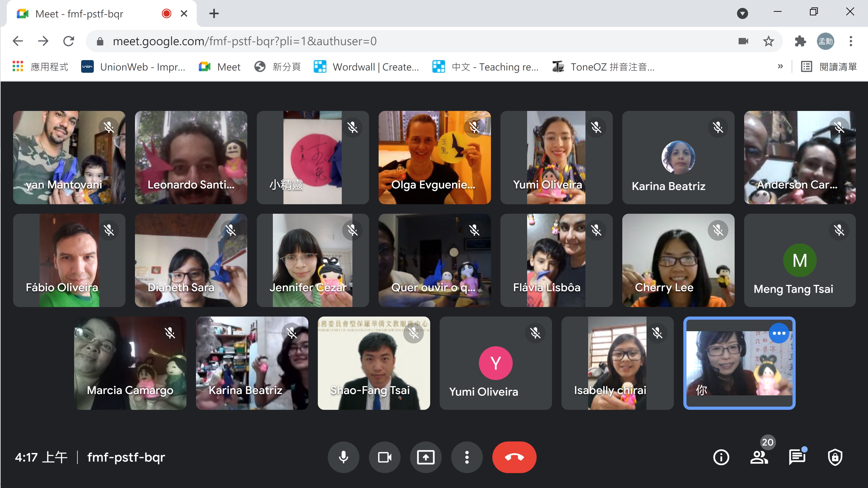The image size is (868, 488).
Task: Toggle the microphone button in call controls
Action: [x=343, y=457]
